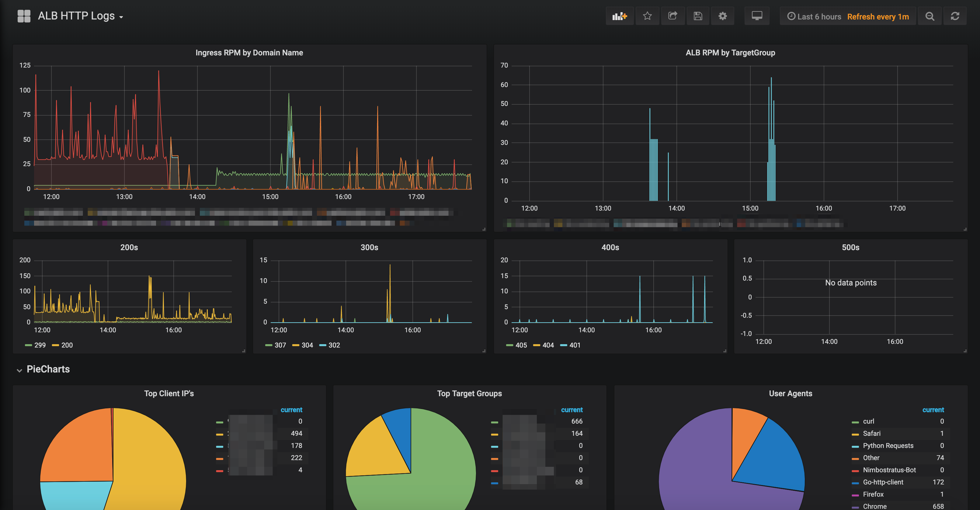Screen dimensions: 980x510
Task: Click the save dashboard icon
Action: (697, 16)
